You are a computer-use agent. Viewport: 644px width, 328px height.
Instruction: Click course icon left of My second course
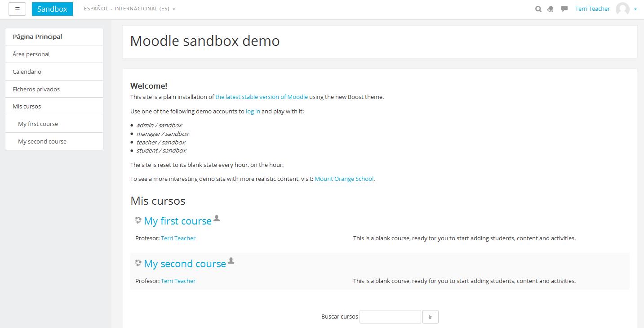138,263
